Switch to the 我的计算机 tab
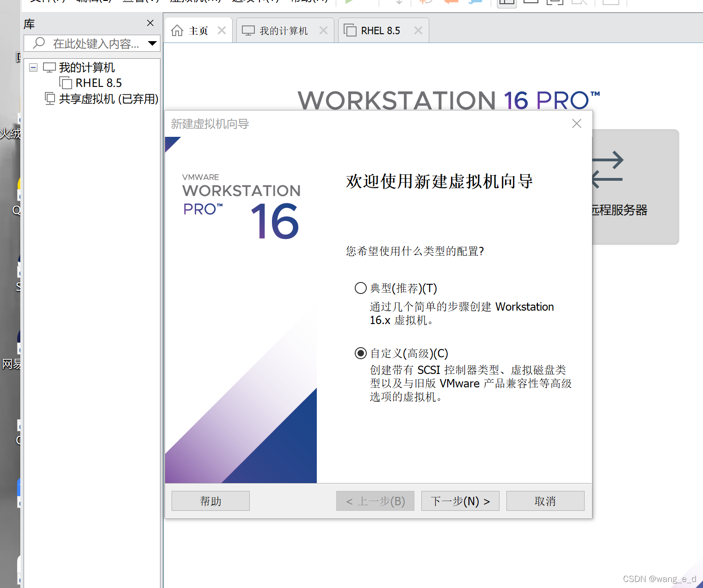This screenshot has width=703, height=588. 283,31
